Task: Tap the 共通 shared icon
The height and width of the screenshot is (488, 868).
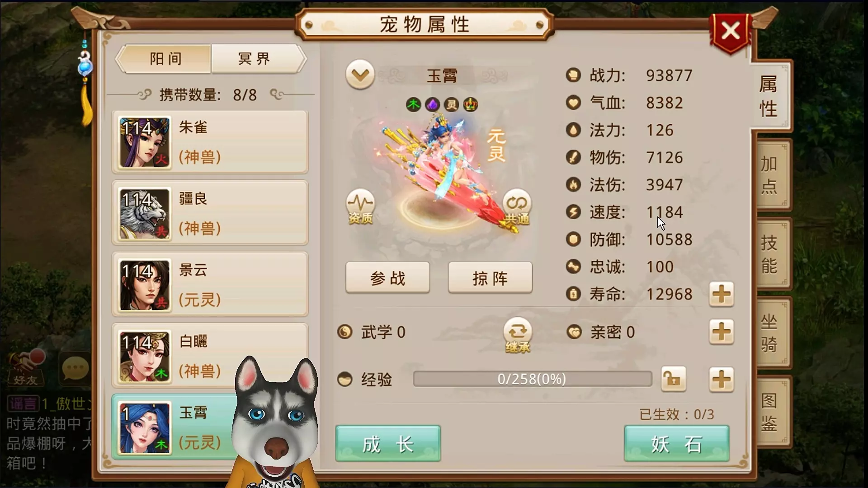Action: pyautogui.click(x=517, y=207)
